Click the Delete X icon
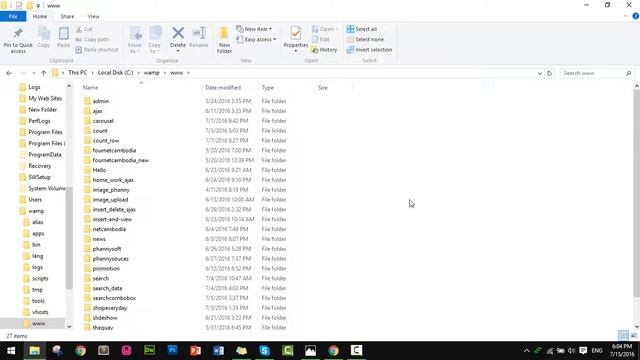Viewport: 640px width, 360px height. 178,33
